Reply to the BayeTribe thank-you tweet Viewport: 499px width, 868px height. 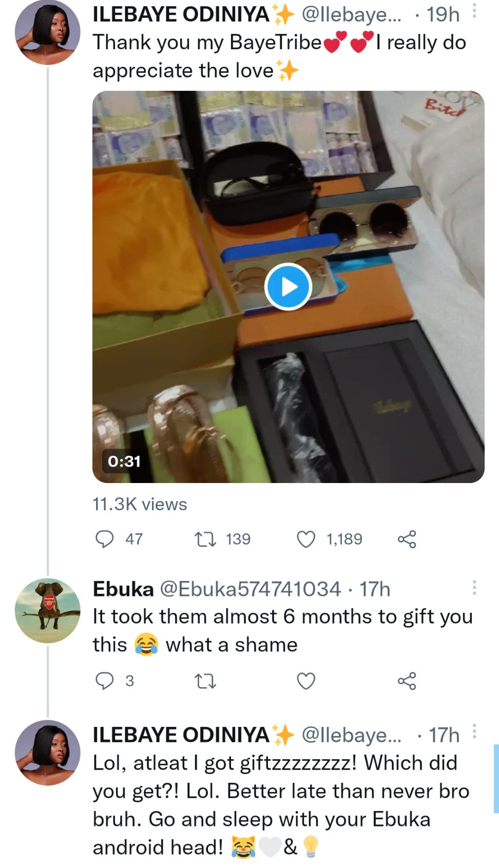(105, 539)
